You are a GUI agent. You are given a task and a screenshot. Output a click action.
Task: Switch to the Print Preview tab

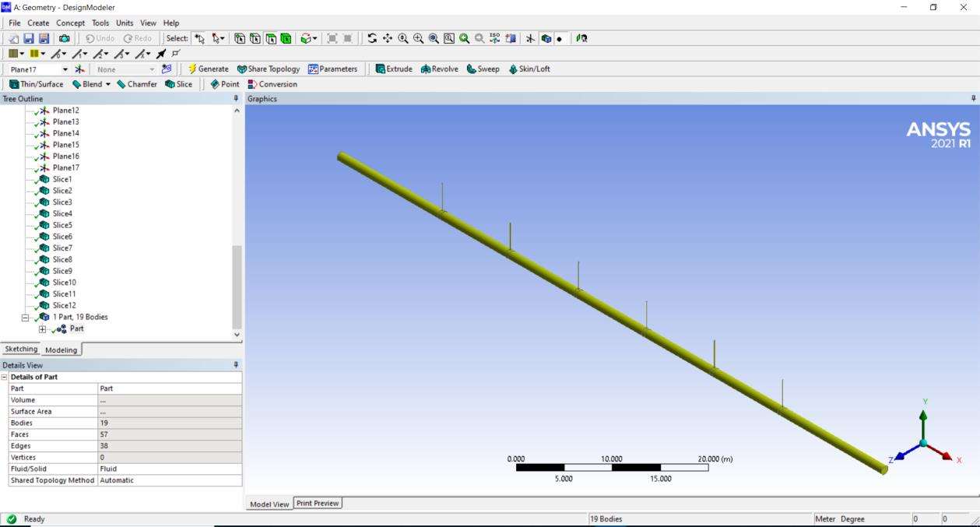318,504
